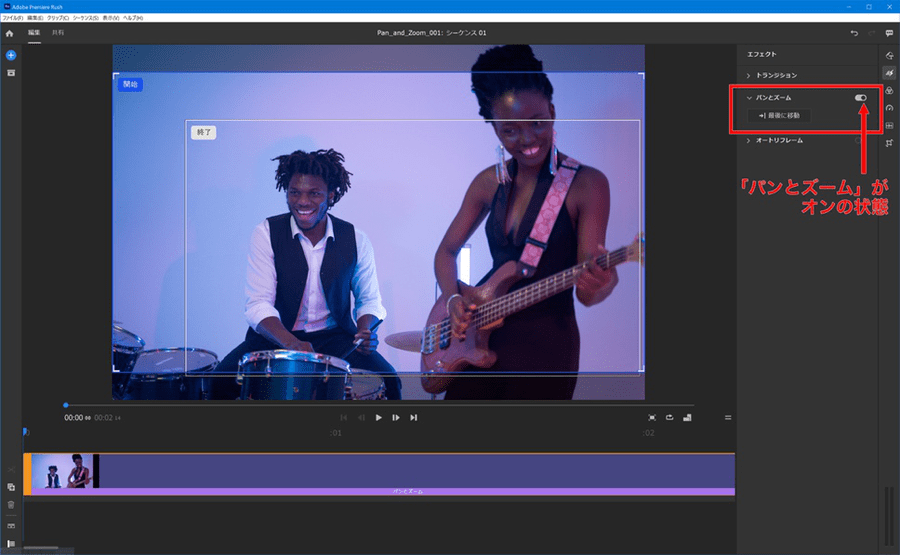Screen dimensions: 900x555
Task: Select the 終了 frame label in preview
Action: click(203, 132)
